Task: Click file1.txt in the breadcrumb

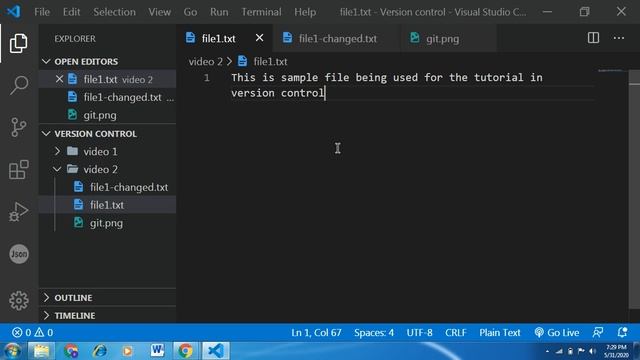Action: (270, 62)
